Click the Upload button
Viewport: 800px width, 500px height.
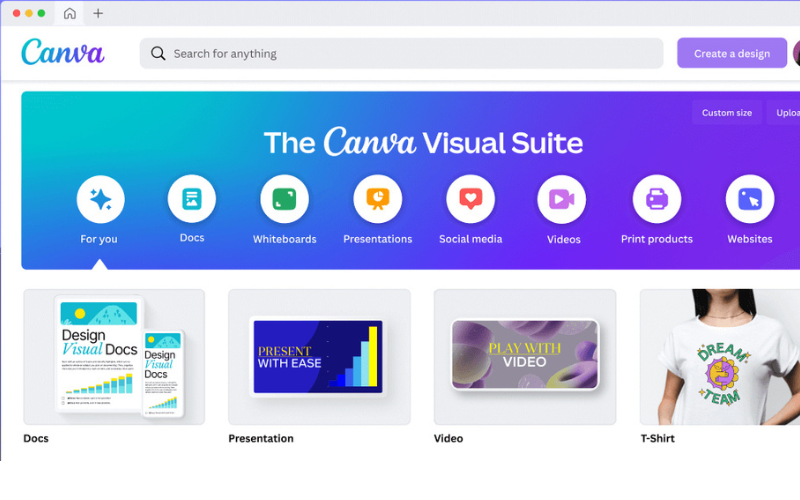tap(786, 113)
